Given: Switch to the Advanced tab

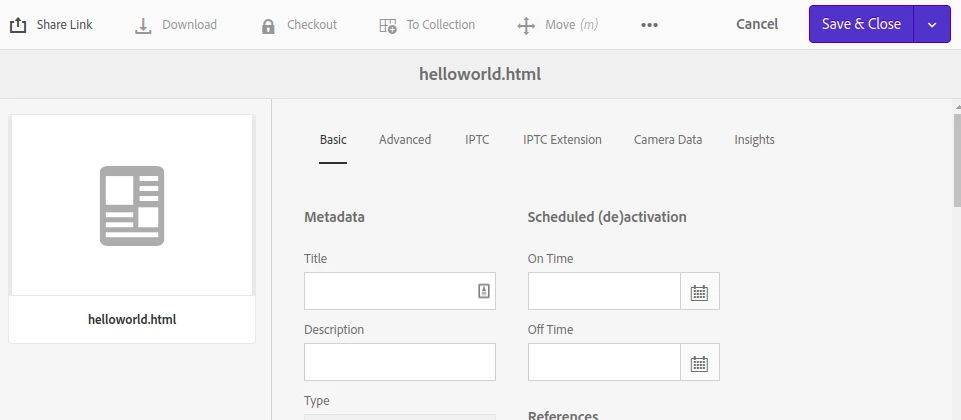Looking at the screenshot, I should 405,140.
